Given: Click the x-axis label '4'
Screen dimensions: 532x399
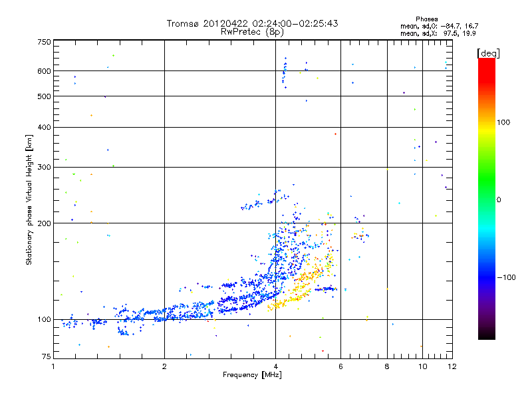Looking at the screenshot, I should 275,366.
